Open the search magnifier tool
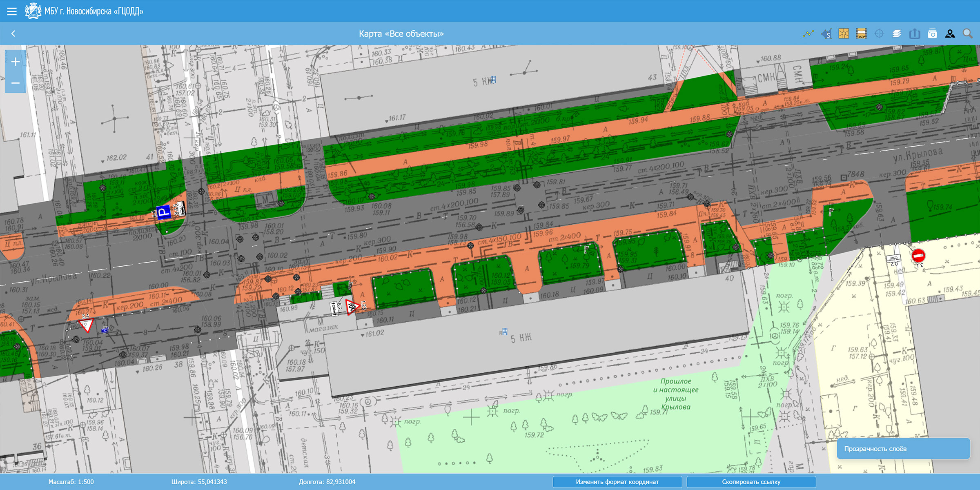 pos(967,34)
